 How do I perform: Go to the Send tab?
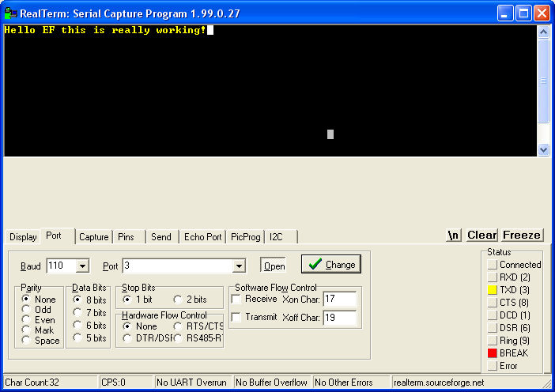pos(161,236)
